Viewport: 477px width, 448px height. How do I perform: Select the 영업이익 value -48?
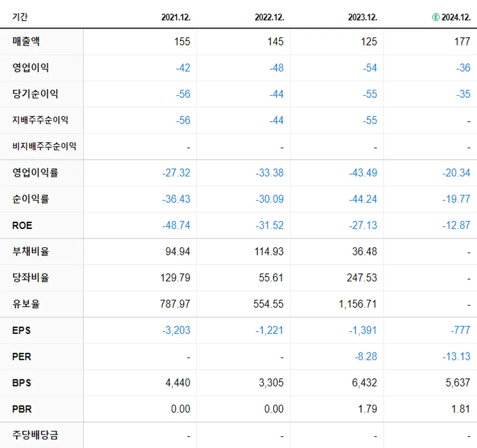pos(276,68)
